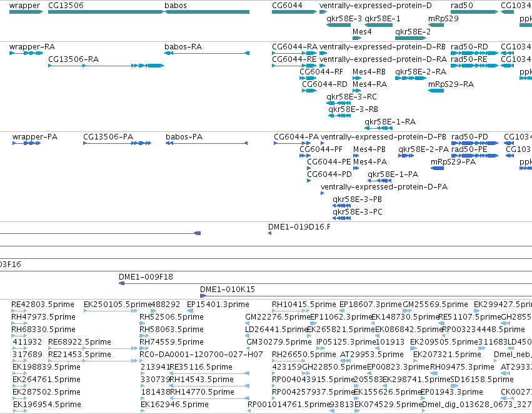Viewport: 532px width, 414px height.
Task: Select the qkr58E-2 gene label
Action: click(413, 31)
